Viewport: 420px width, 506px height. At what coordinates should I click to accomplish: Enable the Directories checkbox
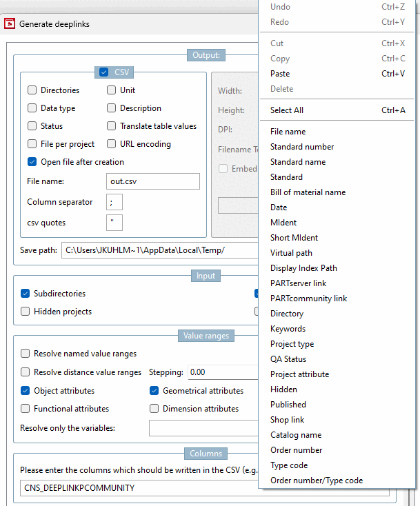click(x=32, y=90)
